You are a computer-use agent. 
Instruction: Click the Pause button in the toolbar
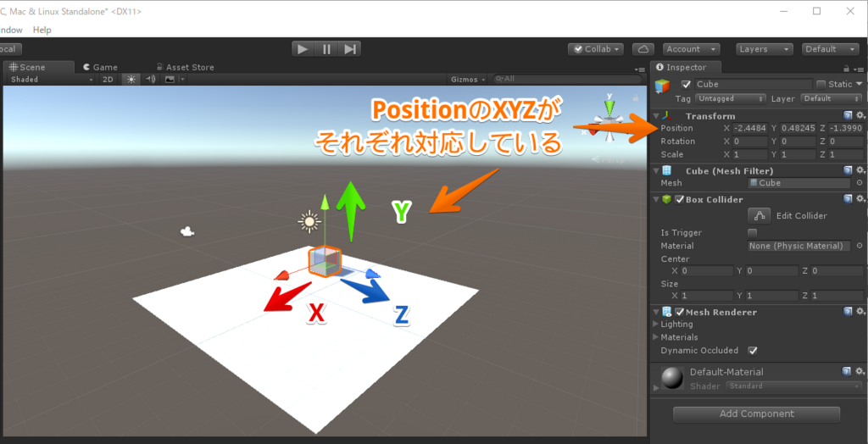pyautogui.click(x=326, y=48)
